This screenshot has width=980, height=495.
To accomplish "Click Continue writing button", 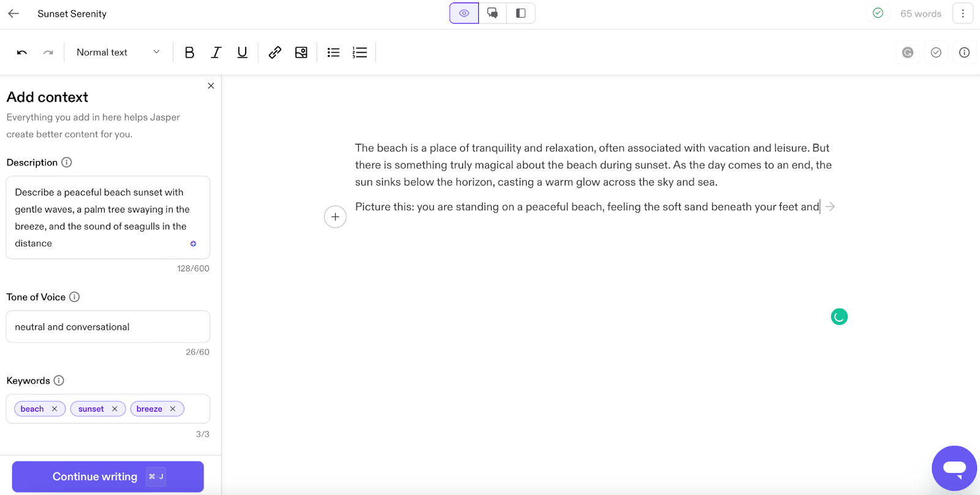I will tap(108, 477).
